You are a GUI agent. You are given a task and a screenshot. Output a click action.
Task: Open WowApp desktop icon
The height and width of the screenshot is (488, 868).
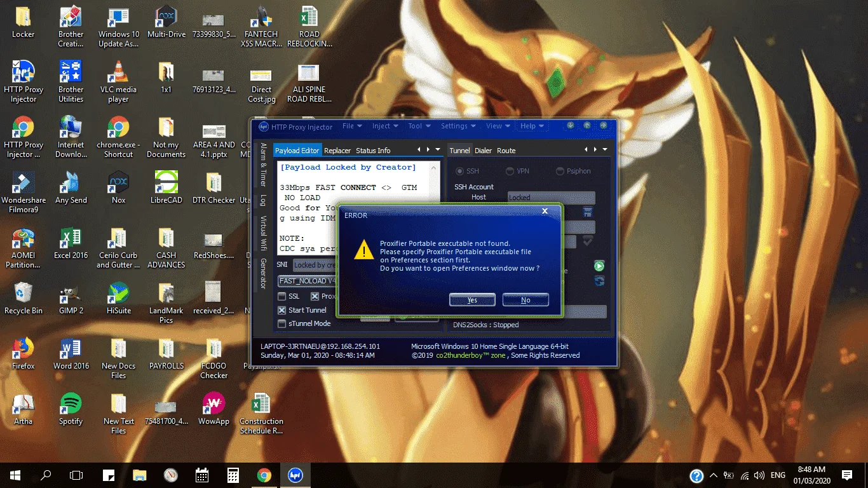214,409
